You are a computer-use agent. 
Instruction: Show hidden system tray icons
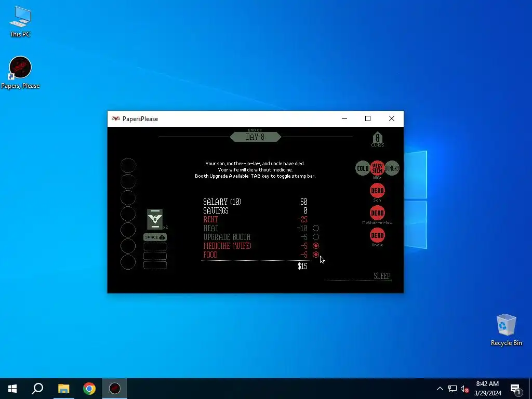440,389
